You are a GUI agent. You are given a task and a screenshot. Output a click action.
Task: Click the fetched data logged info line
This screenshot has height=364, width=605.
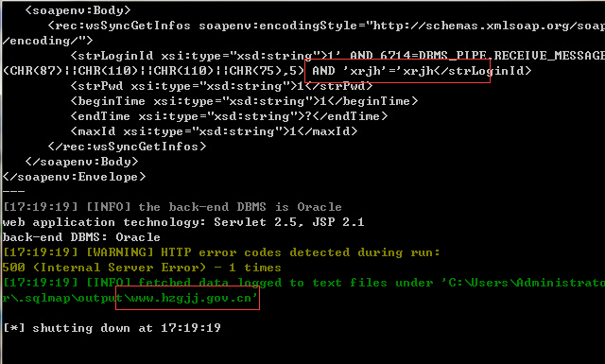303,283
